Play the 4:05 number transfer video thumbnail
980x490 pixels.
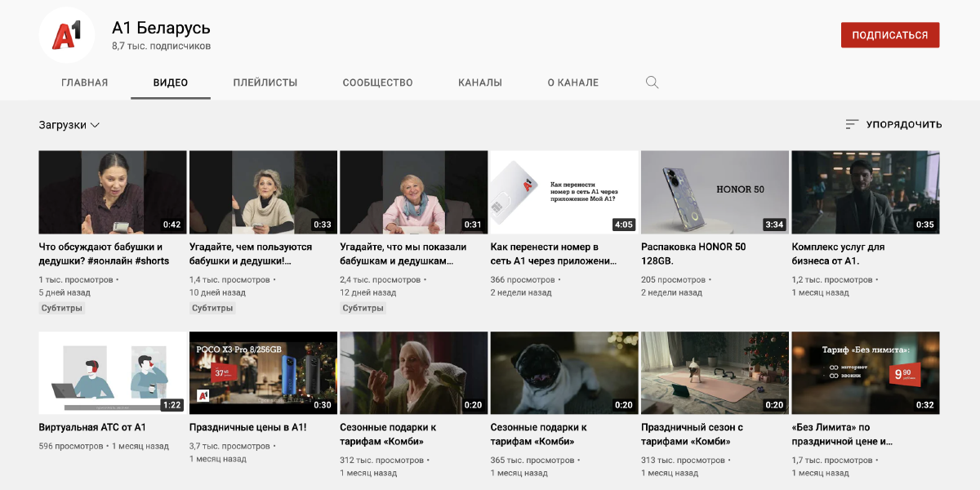pos(564,192)
